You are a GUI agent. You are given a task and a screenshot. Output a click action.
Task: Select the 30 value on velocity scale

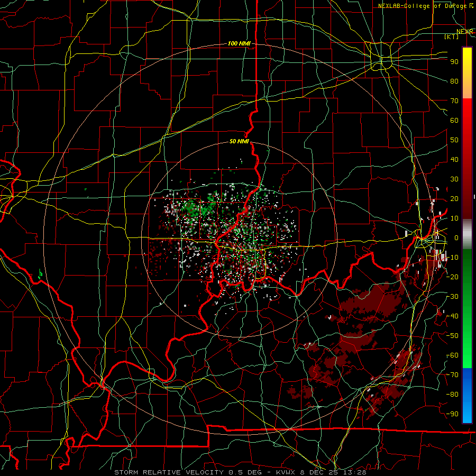[x=454, y=179]
